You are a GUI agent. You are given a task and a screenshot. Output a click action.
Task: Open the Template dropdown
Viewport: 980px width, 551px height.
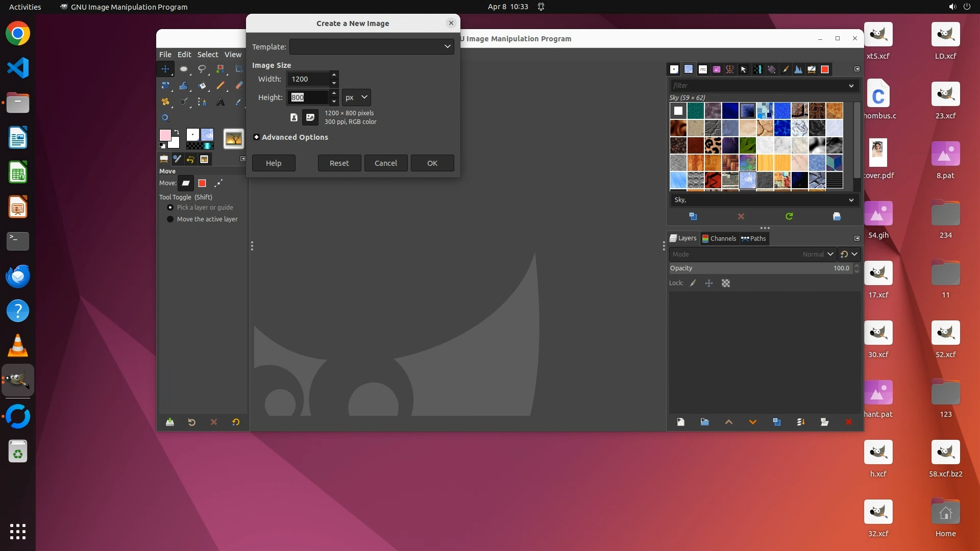(372, 46)
